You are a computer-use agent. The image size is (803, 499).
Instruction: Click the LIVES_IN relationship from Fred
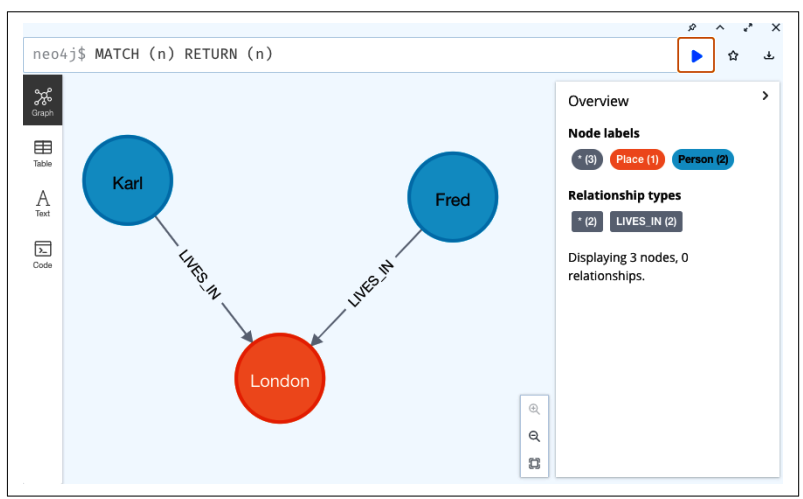(x=371, y=283)
